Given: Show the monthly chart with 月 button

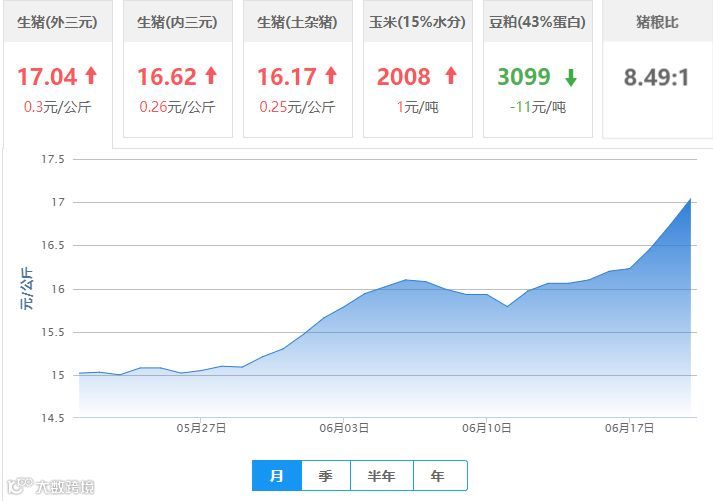Looking at the screenshot, I should [x=276, y=476].
